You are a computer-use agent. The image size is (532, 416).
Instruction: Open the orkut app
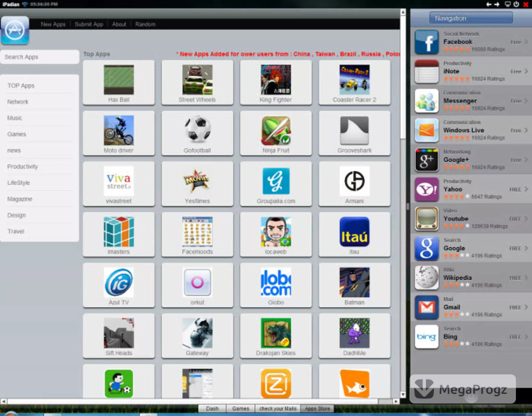(197, 285)
